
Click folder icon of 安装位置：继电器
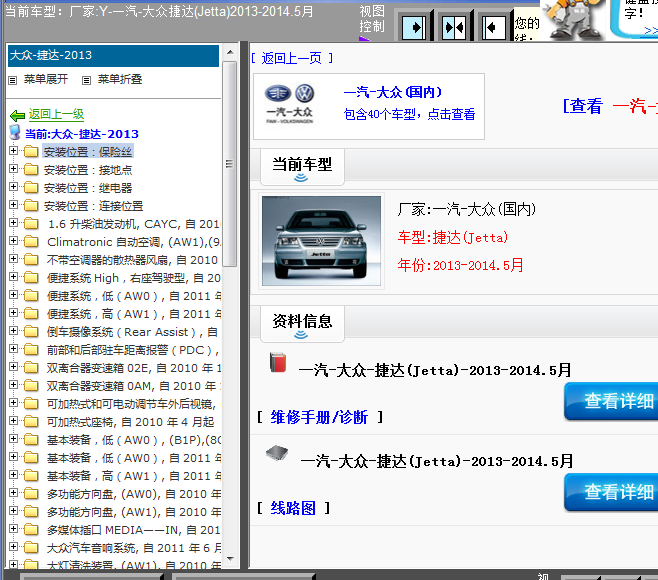[x=31, y=188]
